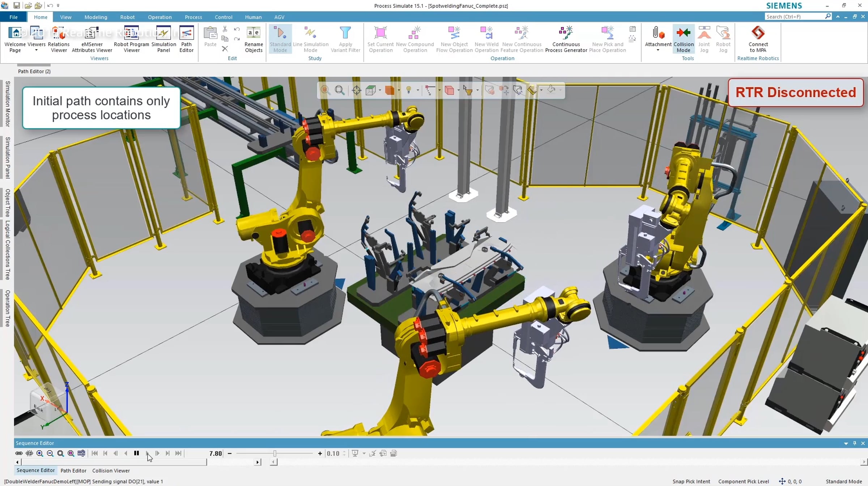Open the File menu button

[x=13, y=17]
